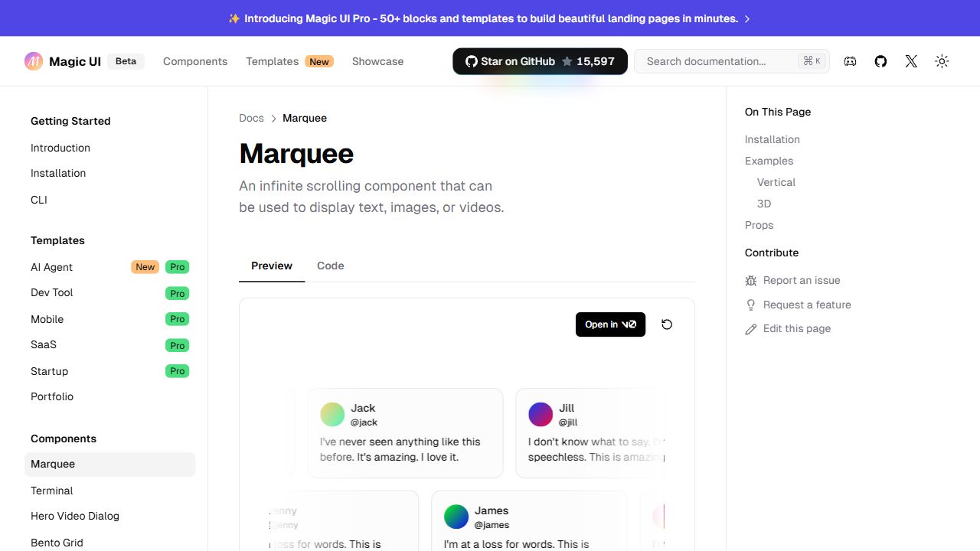Viewport: 980px width, 551px height.
Task: Open AI Agent template in sidebar
Action: pos(51,267)
